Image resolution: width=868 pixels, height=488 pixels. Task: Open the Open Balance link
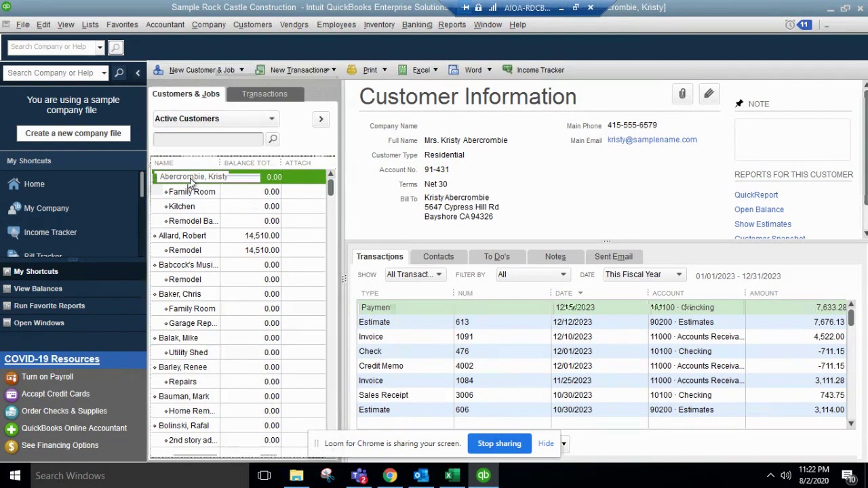coord(759,210)
